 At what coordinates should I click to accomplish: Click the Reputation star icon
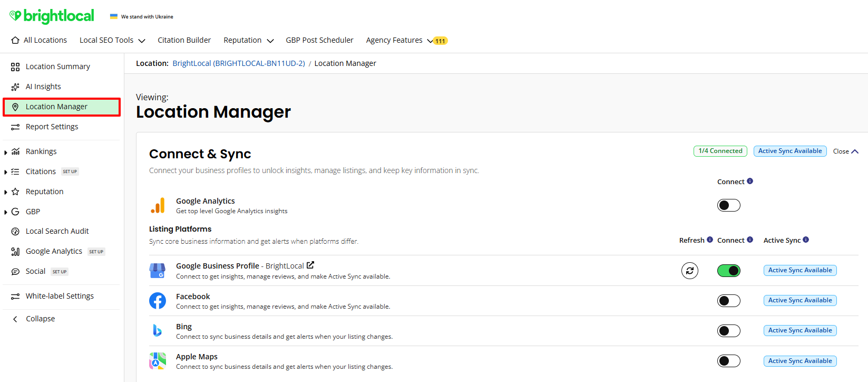click(15, 192)
